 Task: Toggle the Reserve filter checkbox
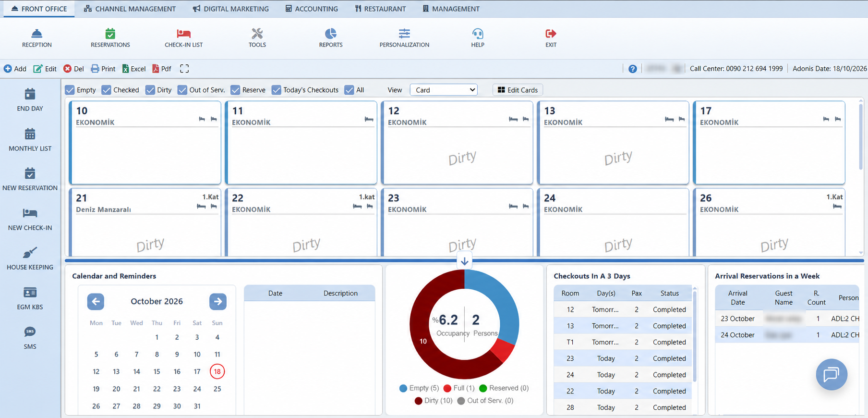point(235,90)
